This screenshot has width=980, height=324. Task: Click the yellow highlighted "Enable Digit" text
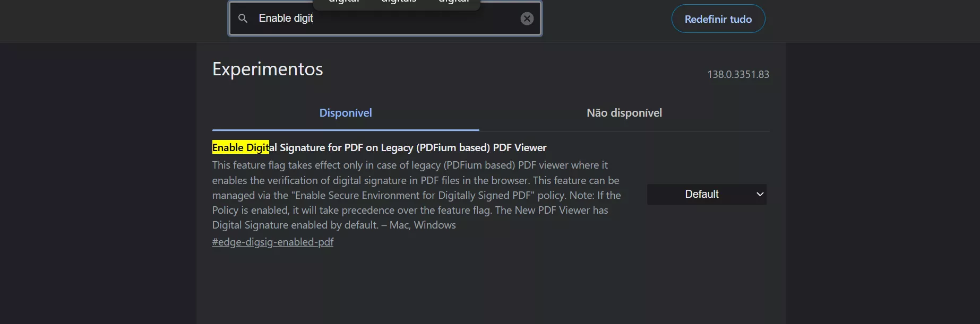coord(240,147)
